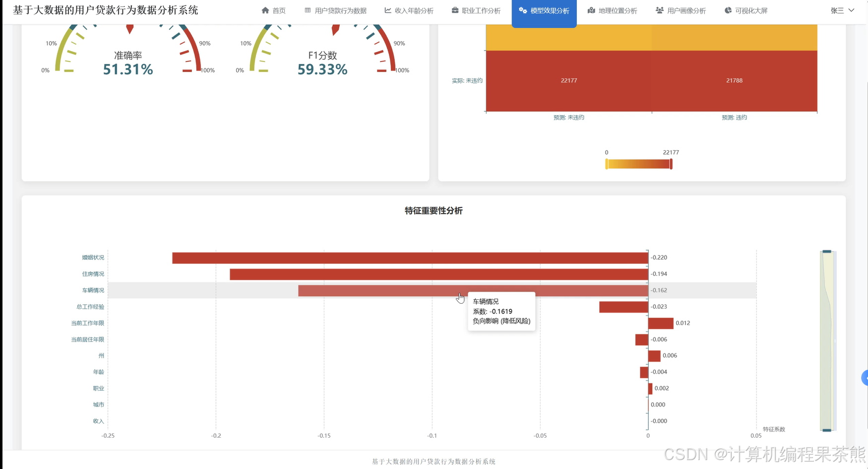Screen dimensions: 868x469
Task: Click the 住房情况 feature bar
Action: [x=439, y=274]
